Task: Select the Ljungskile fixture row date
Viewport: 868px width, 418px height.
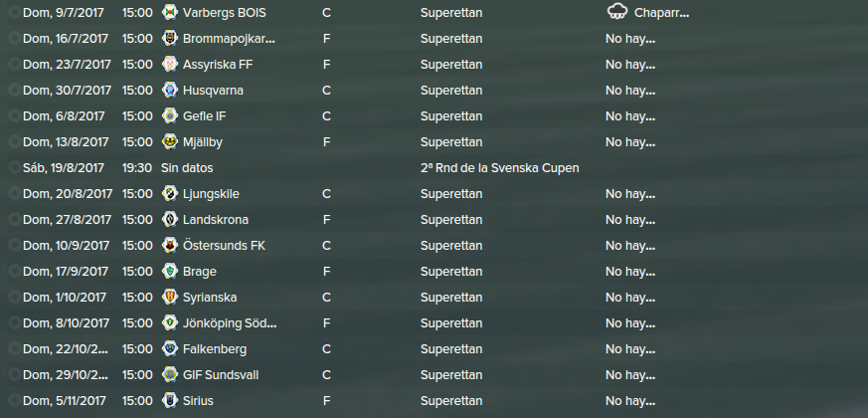Action: click(x=68, y=194)
